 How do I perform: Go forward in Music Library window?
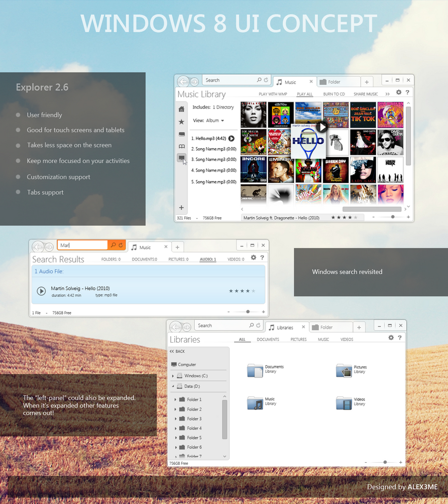(x=194, y=82)
